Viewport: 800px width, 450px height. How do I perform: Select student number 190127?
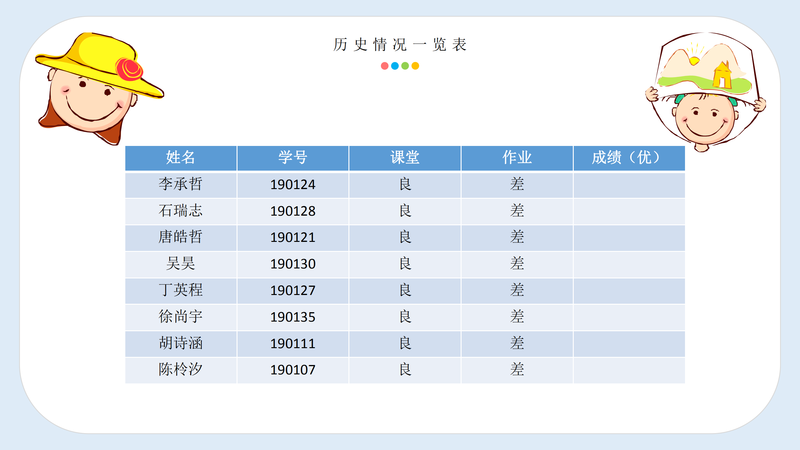(x=293, y=291)
